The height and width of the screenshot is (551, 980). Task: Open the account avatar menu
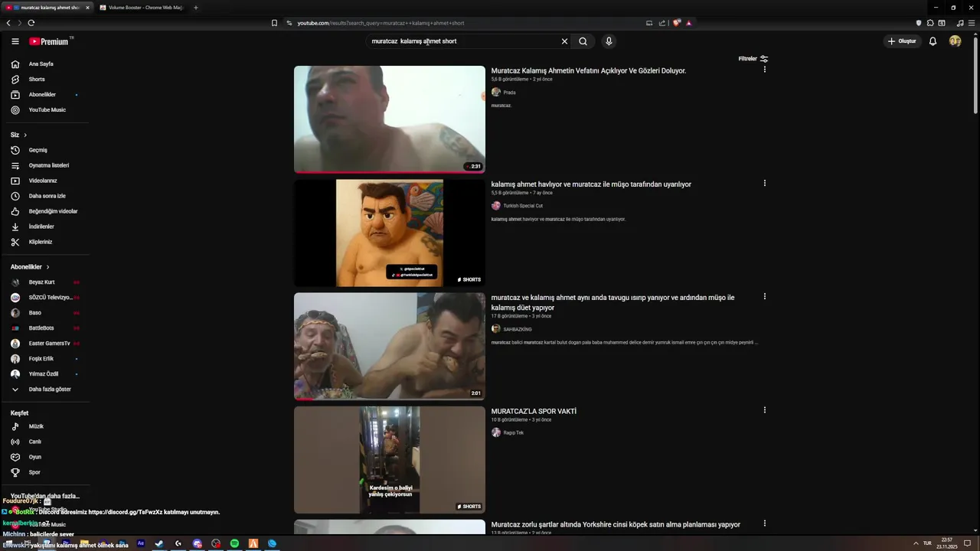[955, 41]
